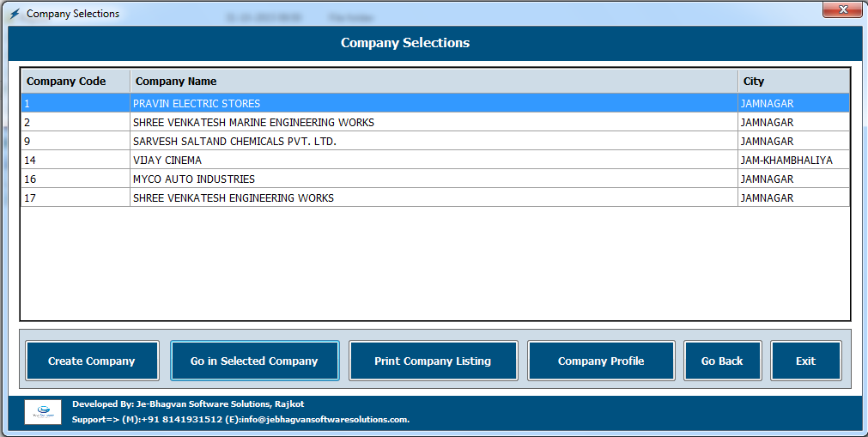Screen dimensions: 868x437
Task: Click the Support phone and email line
Action: [240, 419]
